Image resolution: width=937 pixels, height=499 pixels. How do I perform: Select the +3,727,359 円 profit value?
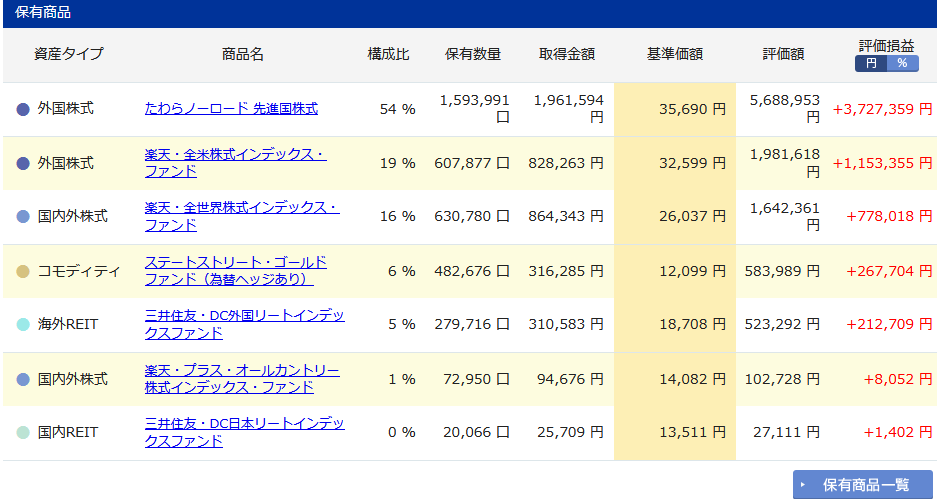(883, 109)
